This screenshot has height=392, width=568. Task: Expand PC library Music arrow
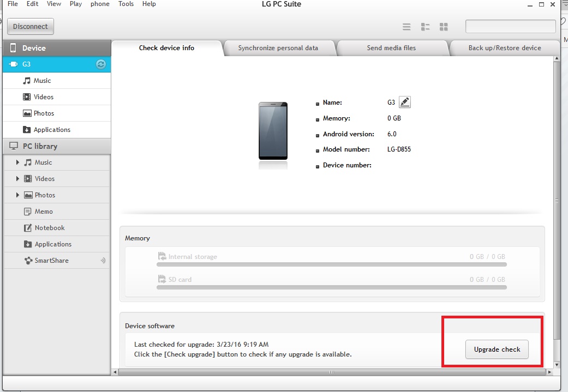pyautogui.click(x=17, y=162)
